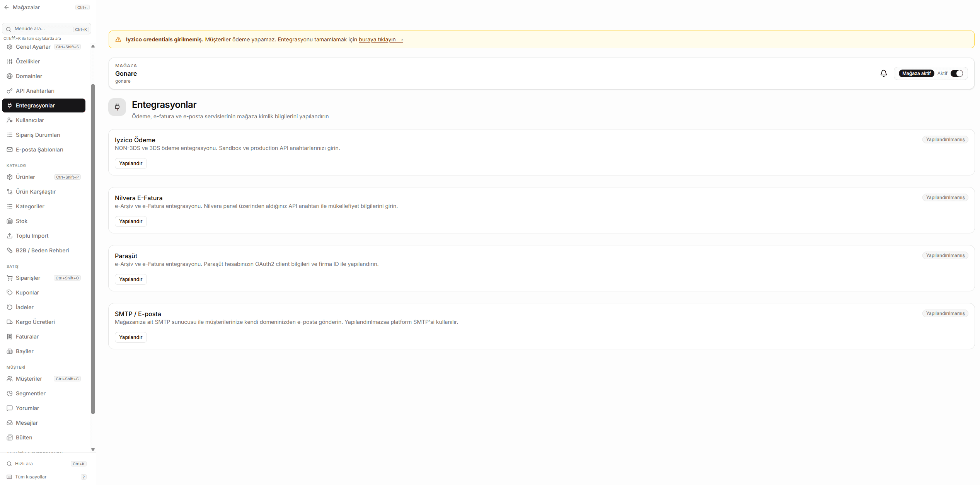980x485 pixels.
Task: Click the Faturalar receipt icon
Action: point(10,337)
